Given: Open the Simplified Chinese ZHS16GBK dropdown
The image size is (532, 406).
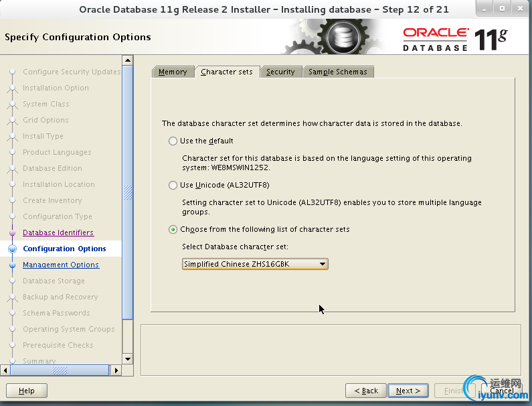Looking at the screenshot, I should pyautogui.click(x=255, y=264).
